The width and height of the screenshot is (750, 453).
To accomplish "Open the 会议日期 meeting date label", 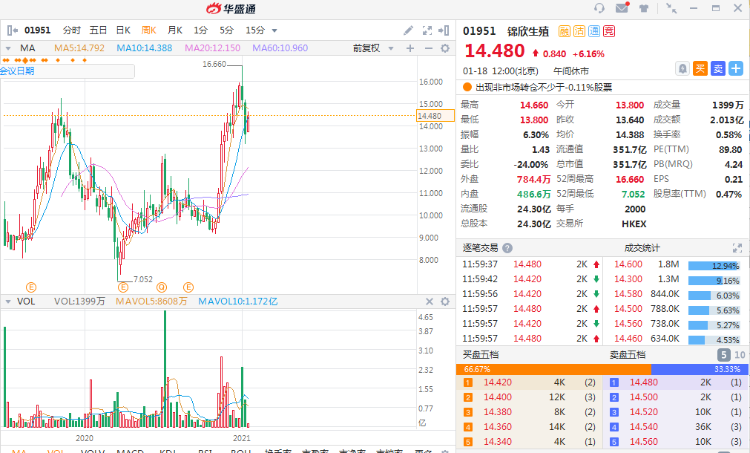I will point(17,71).
